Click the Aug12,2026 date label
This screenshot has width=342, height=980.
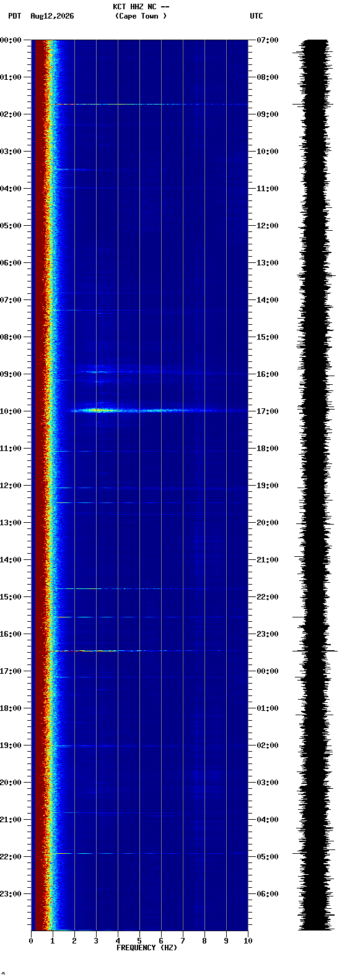click(52, 16)
